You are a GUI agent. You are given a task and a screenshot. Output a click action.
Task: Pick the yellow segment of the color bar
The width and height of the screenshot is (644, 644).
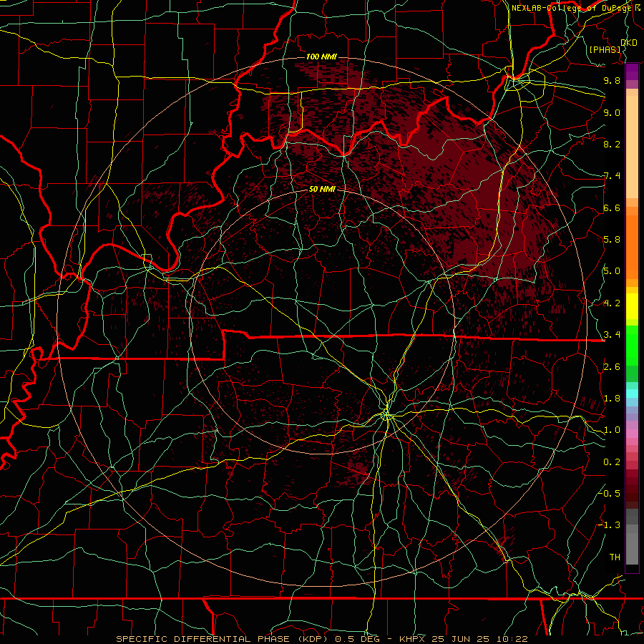click(632, 306)
